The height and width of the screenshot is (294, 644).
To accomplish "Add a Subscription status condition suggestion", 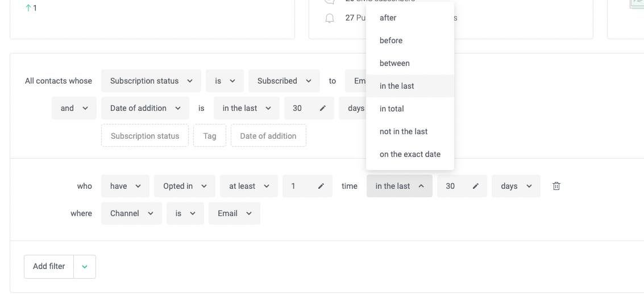I will tap(145, 136).
